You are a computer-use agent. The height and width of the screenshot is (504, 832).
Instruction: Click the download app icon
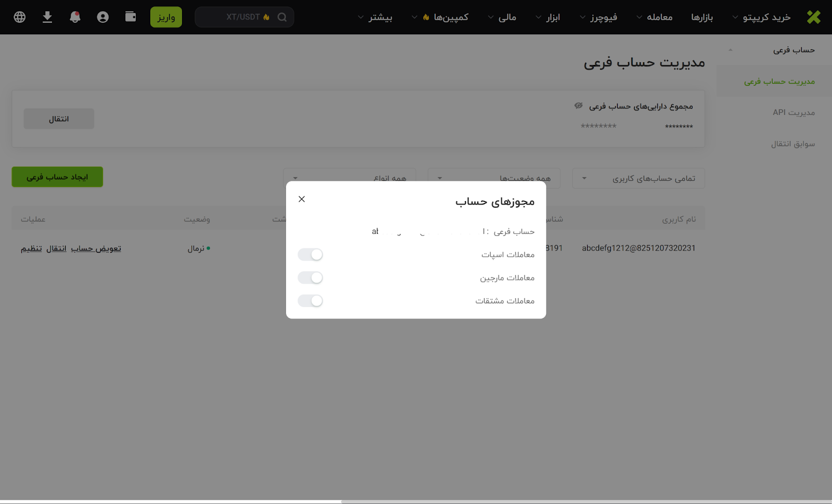47,17
